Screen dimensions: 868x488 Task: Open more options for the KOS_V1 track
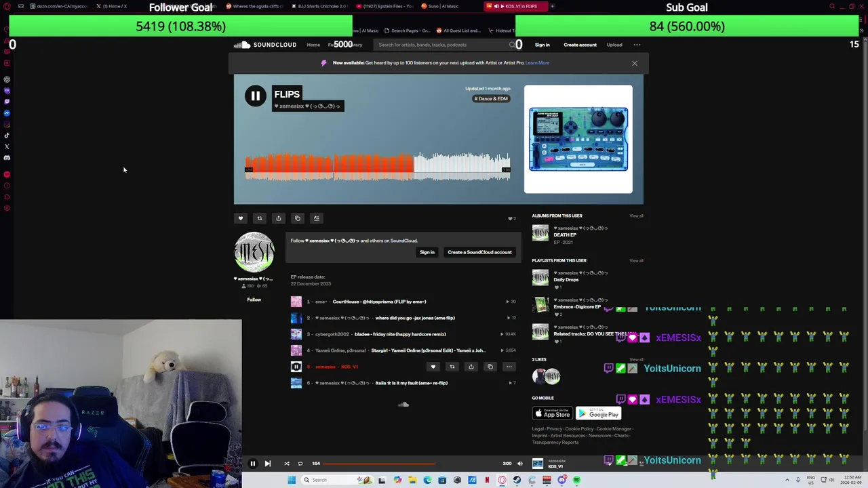coord(509,367)
